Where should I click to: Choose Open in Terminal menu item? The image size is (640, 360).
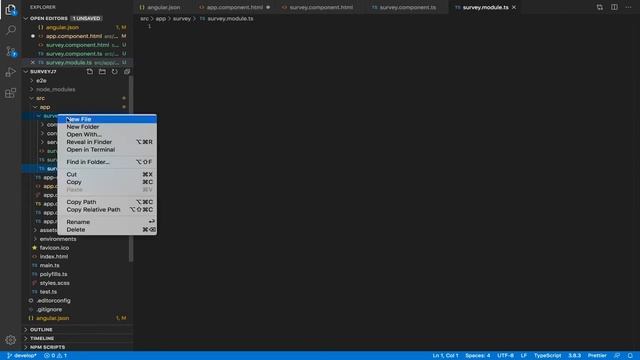coord(107,149)
